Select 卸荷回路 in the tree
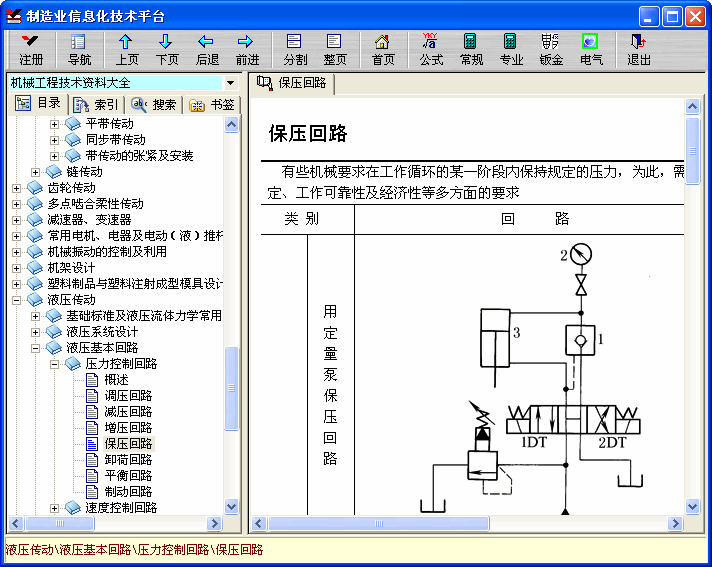Image resolution: width=712 pixels, height=567 pixels. pyautogui.click(x=128, y=460)
